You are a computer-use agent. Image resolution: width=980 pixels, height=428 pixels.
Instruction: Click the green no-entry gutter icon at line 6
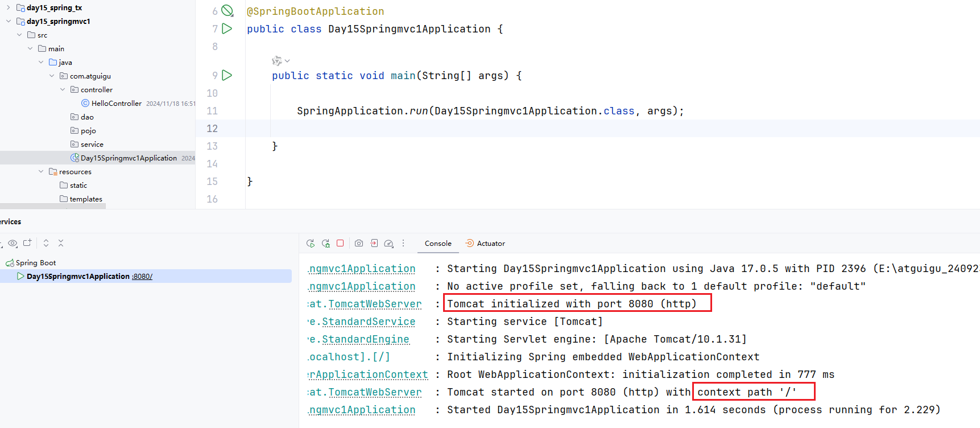(x=227, y=11)
